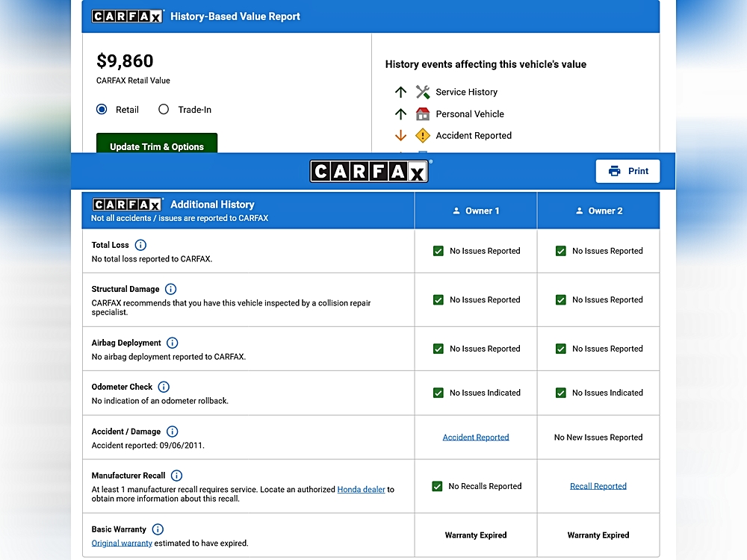Click Owner 1 Structural Damage green checkmark
This screenshot has height=560, width=747.
[438, 300]
